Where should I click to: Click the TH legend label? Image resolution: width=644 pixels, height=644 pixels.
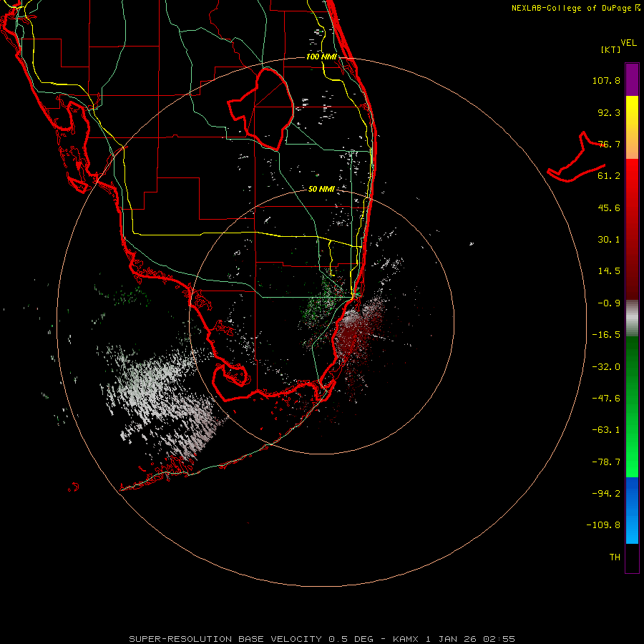(615, 557)
